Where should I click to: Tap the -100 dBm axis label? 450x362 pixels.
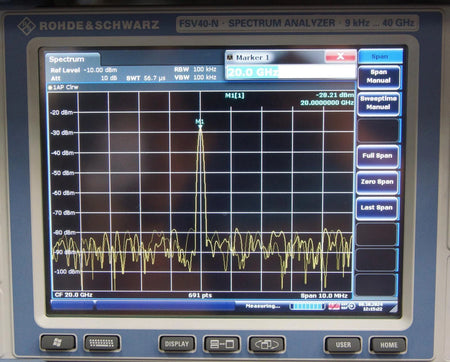coord(67,272)
